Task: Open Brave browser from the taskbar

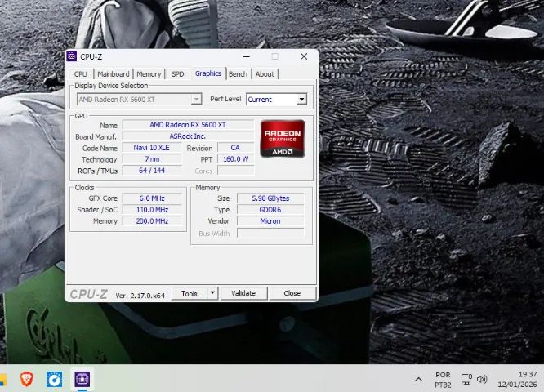Action: [27, 379]
